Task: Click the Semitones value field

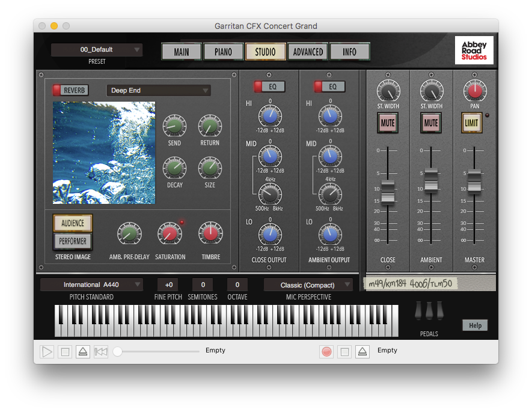Action: coord(203,284)
